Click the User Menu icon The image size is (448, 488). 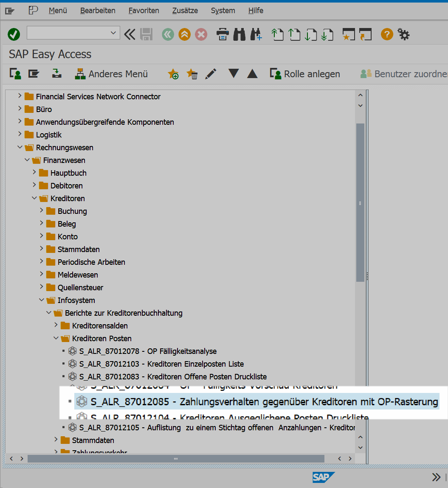(15, 74)
